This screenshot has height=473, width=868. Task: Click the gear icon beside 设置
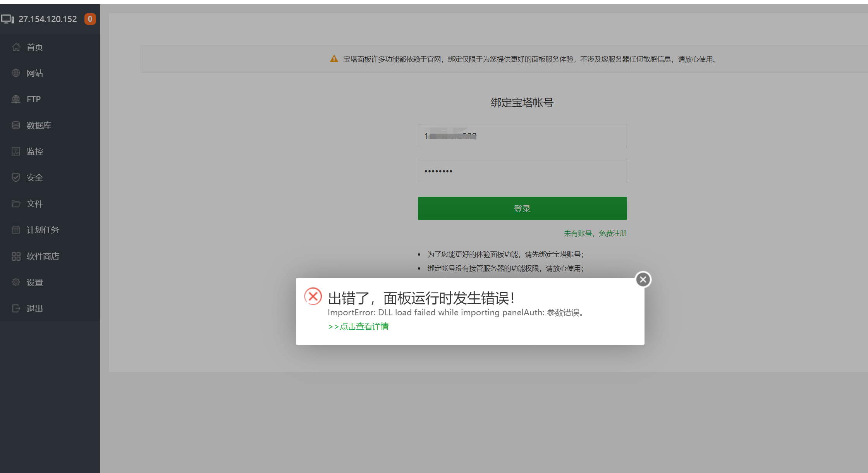click(x=16, y=282)
